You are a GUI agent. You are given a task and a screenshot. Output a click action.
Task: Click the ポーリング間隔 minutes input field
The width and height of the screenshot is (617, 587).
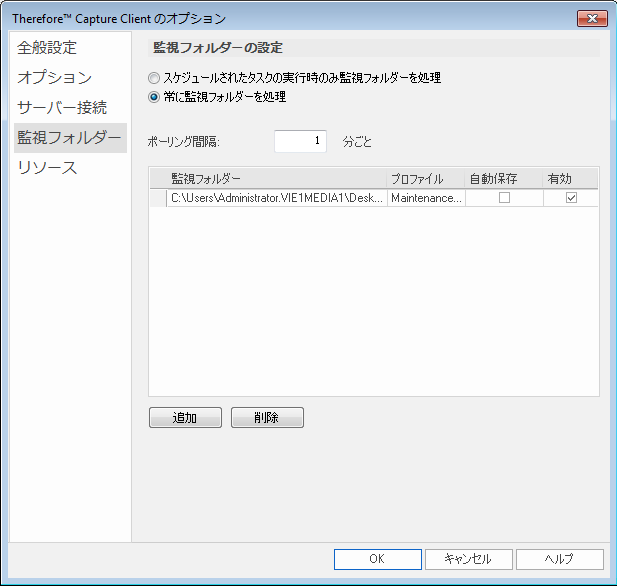tap(300, 141)
